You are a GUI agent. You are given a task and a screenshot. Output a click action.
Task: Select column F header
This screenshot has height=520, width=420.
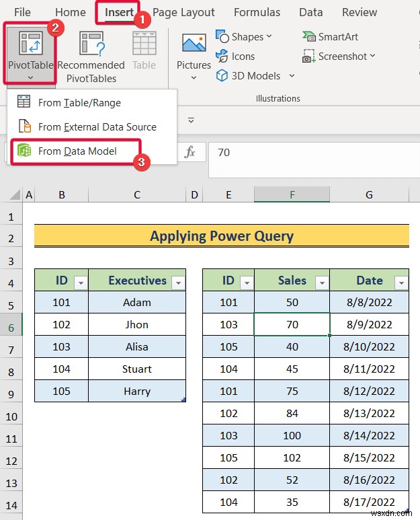pos(292,194)
